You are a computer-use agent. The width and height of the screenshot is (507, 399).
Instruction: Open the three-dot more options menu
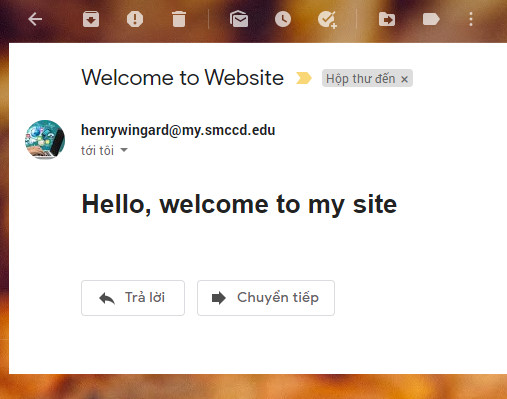click(x=471, y=19)
